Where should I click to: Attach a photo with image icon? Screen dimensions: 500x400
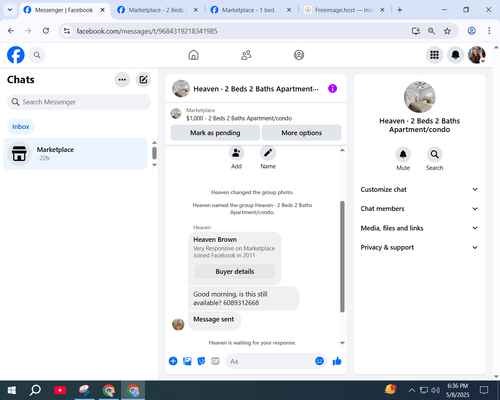[187, 361]
